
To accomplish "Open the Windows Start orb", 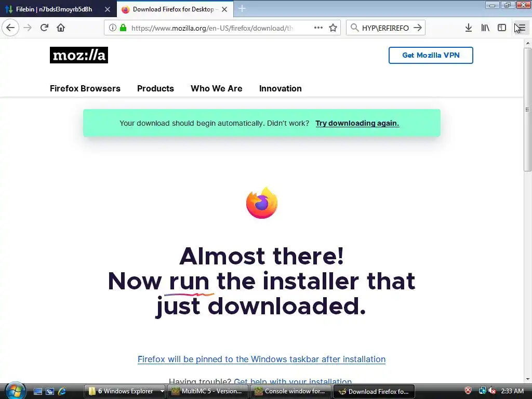I will click(15, 391).
